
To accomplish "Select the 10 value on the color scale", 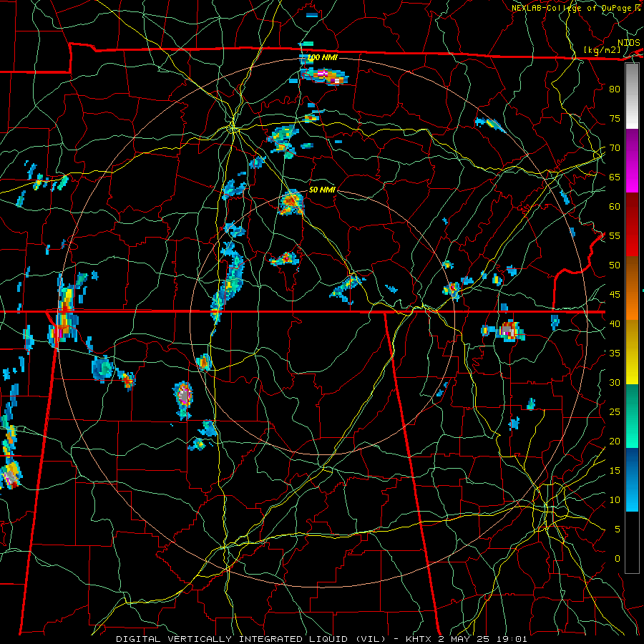I will tap(615, 500).
